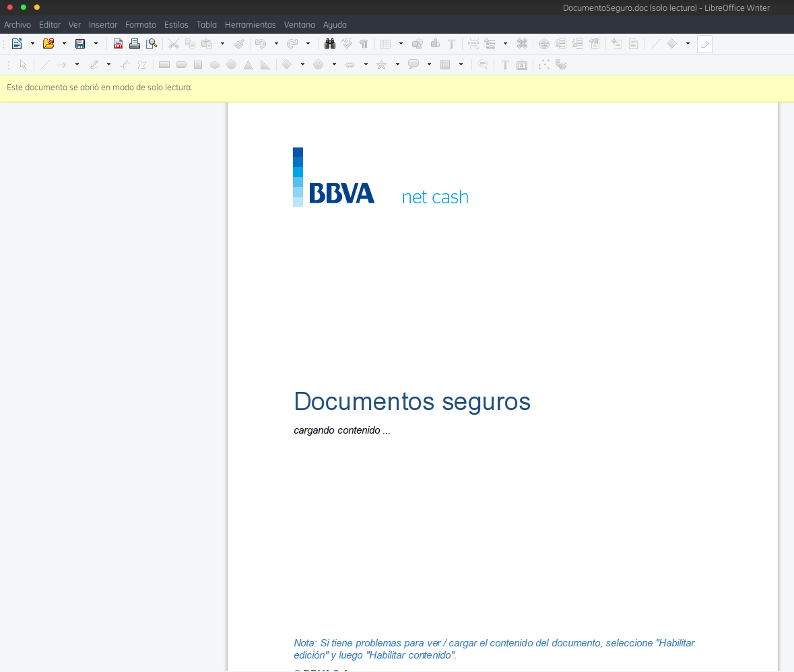794x672 pixels.
Task: Expand the New document dropdown arrow
Action: [32, 44]
